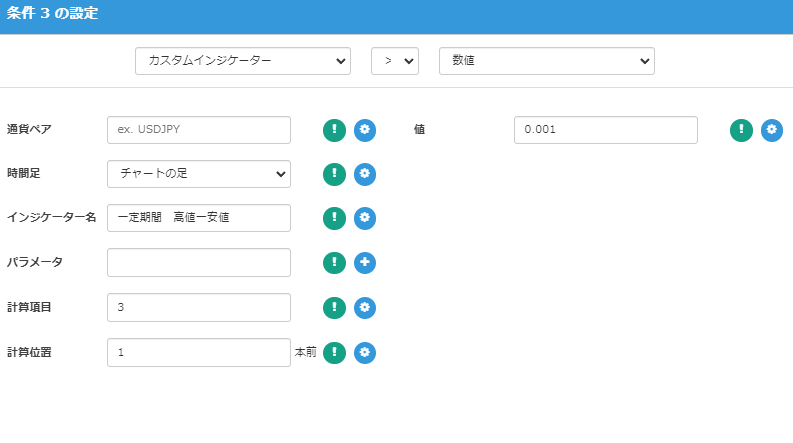The width and height of the screenshot is (793, 443).
Task: Click the 通貨ペア input field
Action: 198,130
